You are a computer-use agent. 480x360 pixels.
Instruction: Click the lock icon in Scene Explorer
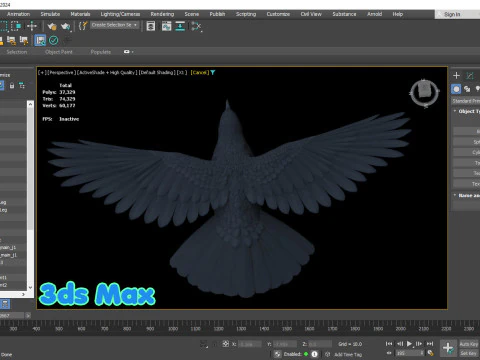tap(12, 86)
